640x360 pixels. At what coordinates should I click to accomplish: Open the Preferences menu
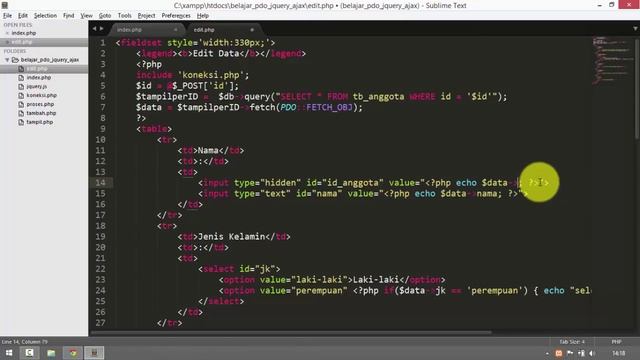(176, 16)
